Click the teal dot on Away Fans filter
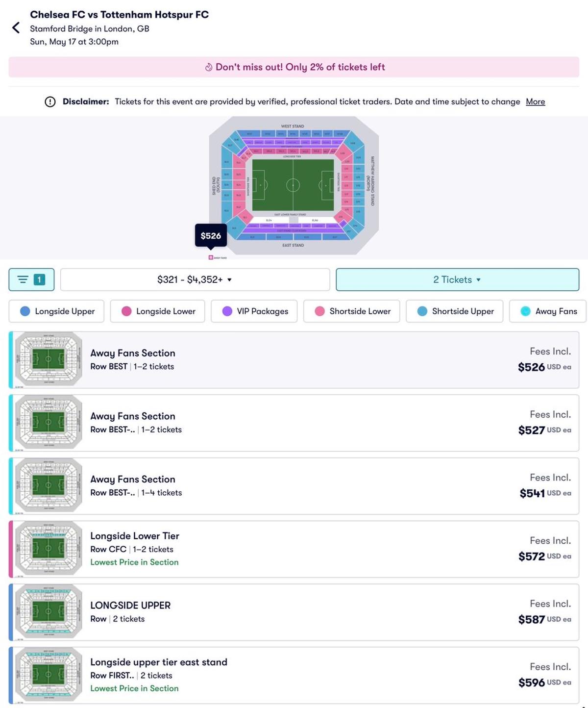This screenshot has height=708, width=588. tap(526, 311)
